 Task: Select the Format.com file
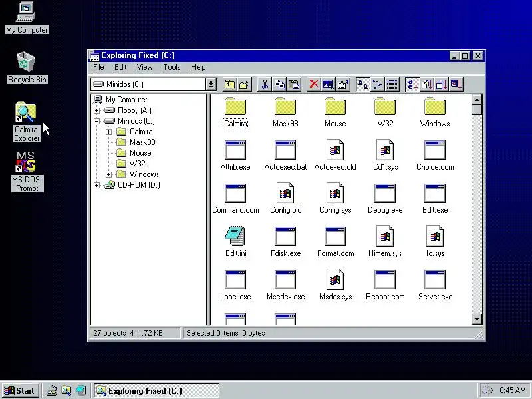(x=335, y=242)
